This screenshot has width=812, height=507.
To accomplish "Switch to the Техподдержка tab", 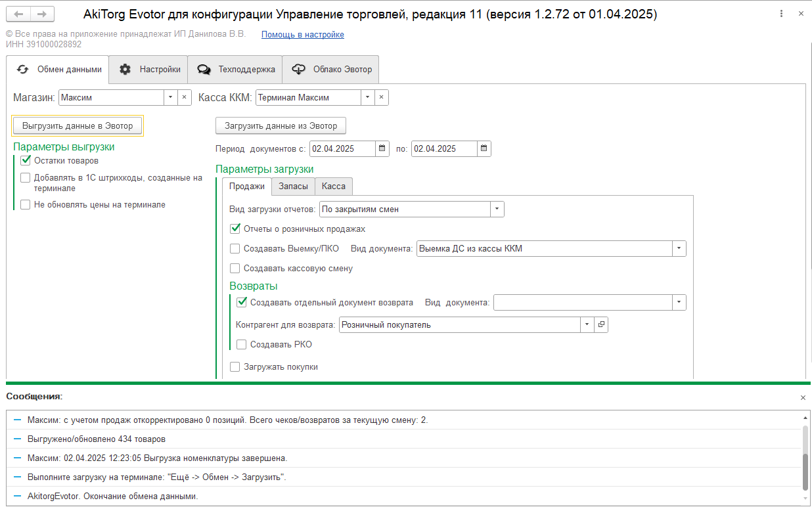I will pos(235,69).
